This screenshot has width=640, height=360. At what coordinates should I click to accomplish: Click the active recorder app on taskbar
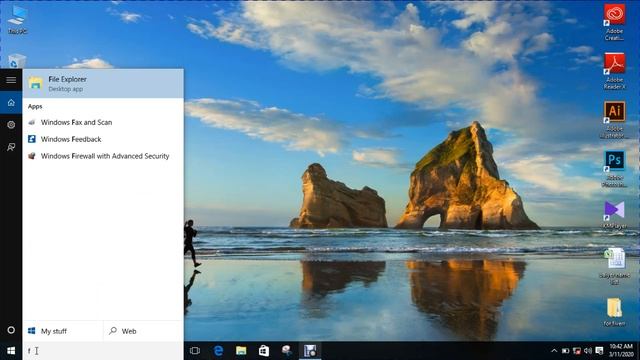[x=310, y=351]
